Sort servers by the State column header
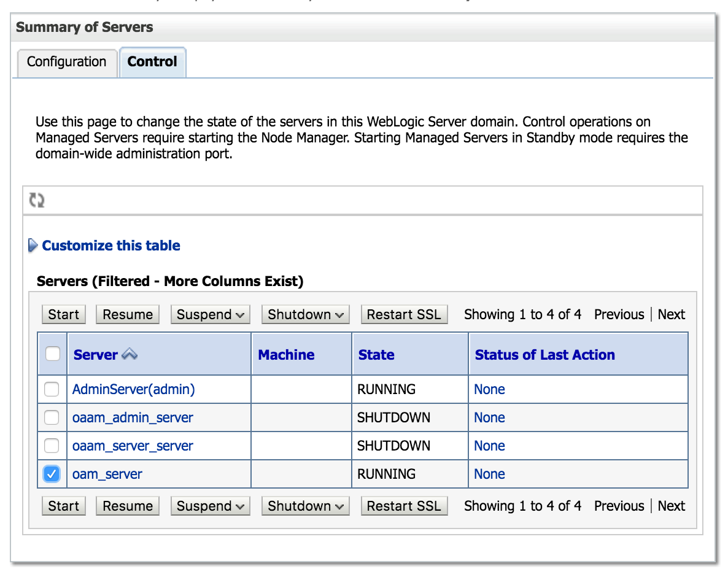728x577 pixels. point(376,354)
